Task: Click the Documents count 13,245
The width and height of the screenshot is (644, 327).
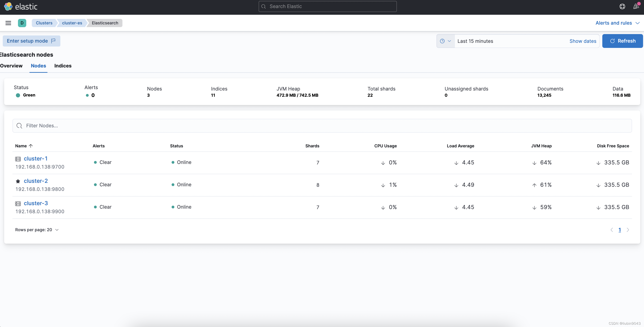Action: (544, 95)
